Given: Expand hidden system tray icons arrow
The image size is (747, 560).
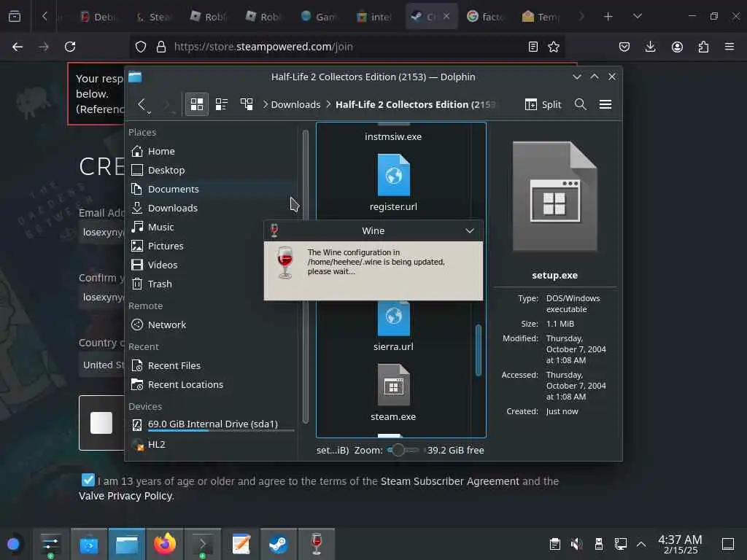Looking at the screenshot, I should pyautogui.click(x=641, y=544).
